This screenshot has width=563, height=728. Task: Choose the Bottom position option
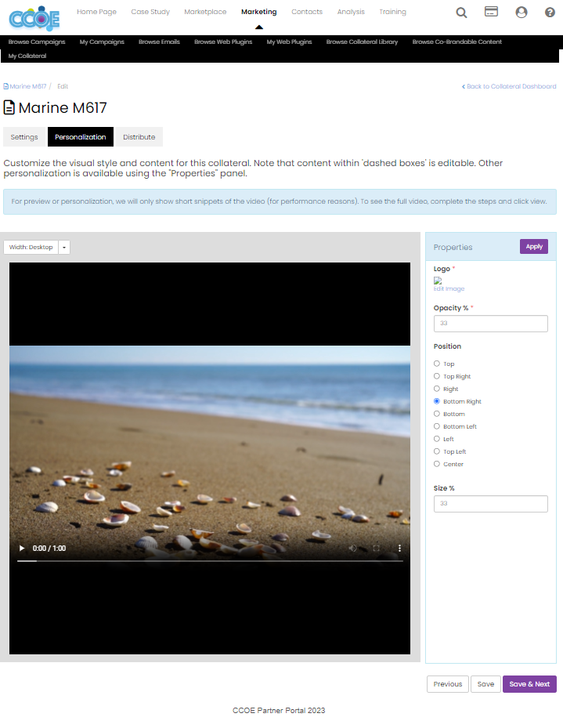436,414
